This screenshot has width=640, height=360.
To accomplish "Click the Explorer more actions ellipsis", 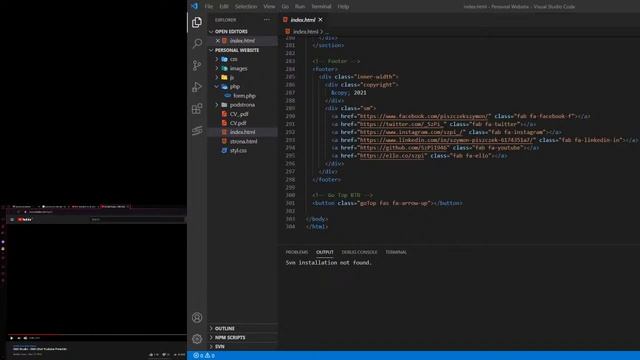I will click(x=267, y=20).
